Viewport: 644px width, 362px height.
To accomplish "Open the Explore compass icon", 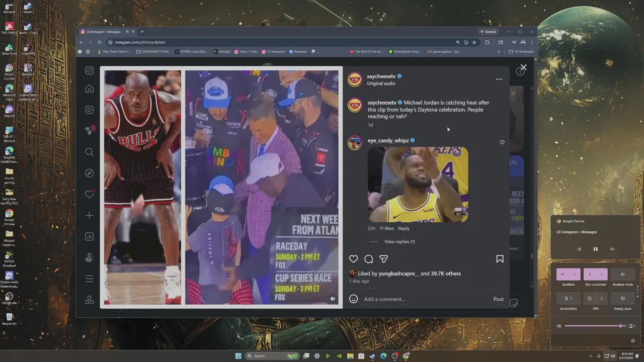I will click(89, 173).
